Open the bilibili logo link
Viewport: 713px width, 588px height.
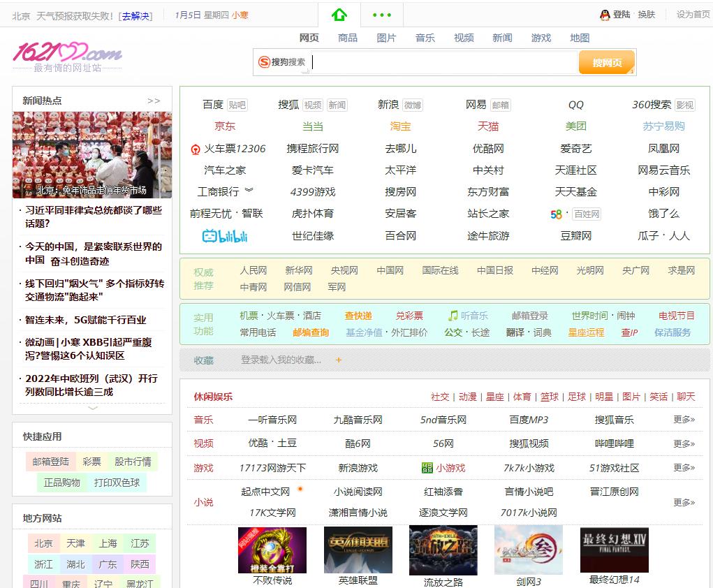tap(225, 235)
